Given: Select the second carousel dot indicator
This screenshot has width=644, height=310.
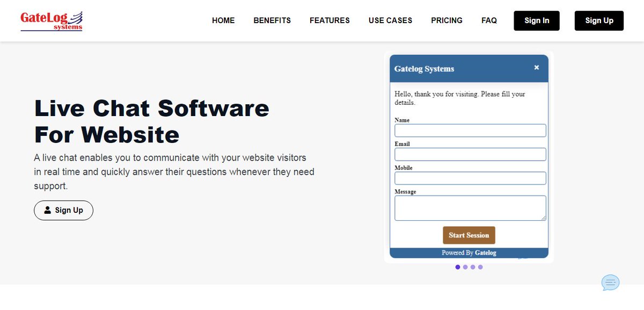Looking at the screenshot, I should pyautogui.click(x=465, y=266).
